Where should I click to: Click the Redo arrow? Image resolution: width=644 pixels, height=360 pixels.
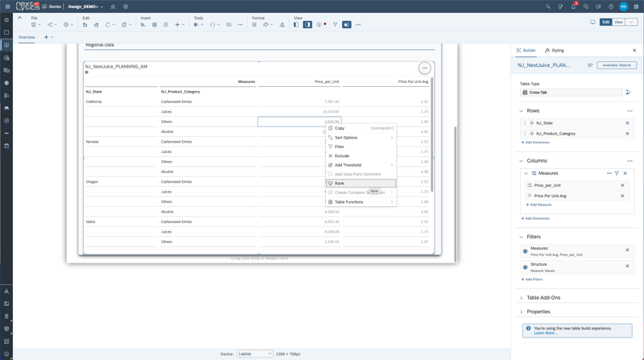(x=96, y=25)
